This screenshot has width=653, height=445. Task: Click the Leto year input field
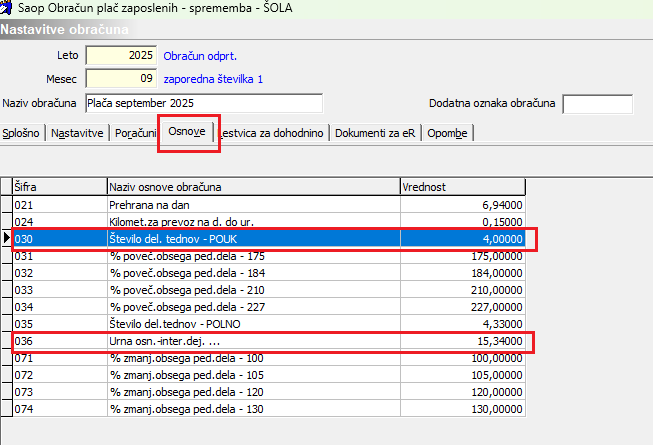point(121,55)
